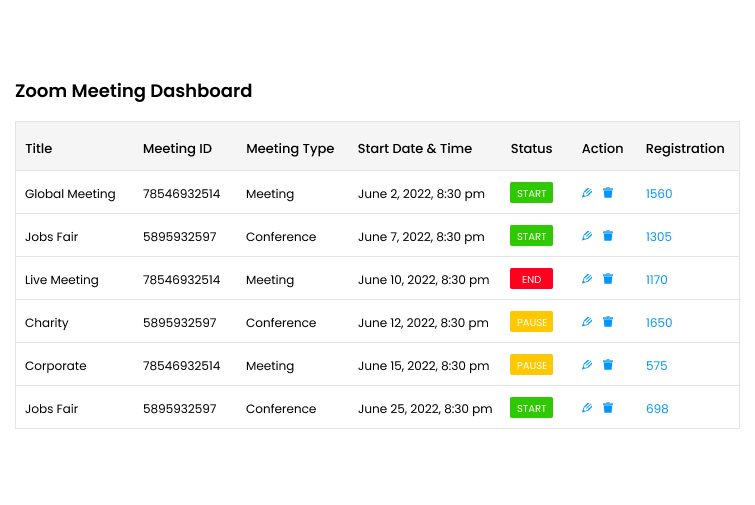Click Conference type in June 7 Jobs Fair row

(x=281, y=236)
